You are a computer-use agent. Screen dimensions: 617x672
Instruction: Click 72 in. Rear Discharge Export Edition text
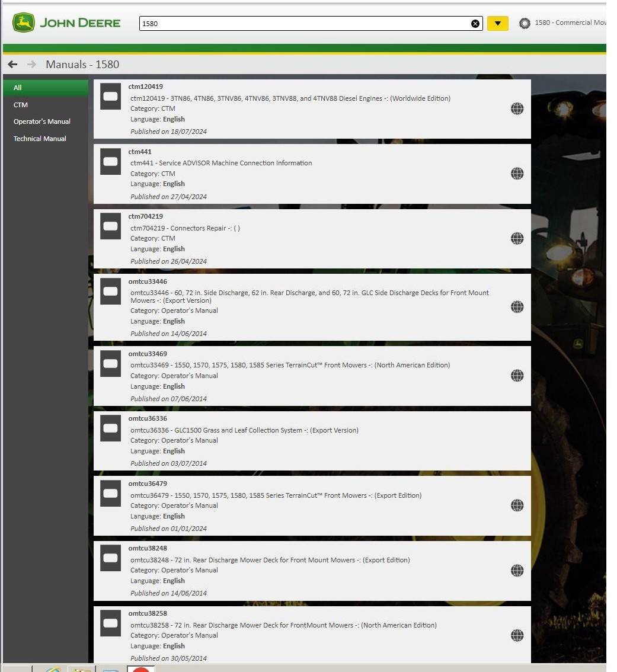(x=270, y=560)
